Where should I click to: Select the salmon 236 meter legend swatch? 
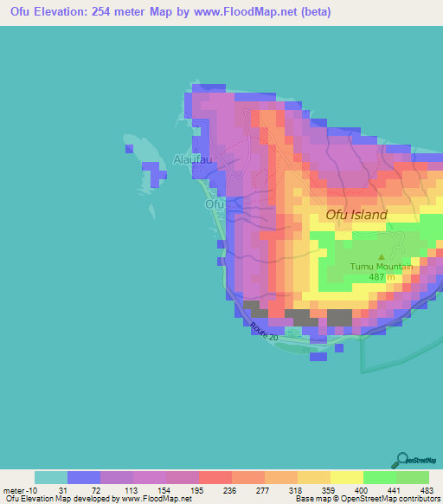[x=248, y=478]
